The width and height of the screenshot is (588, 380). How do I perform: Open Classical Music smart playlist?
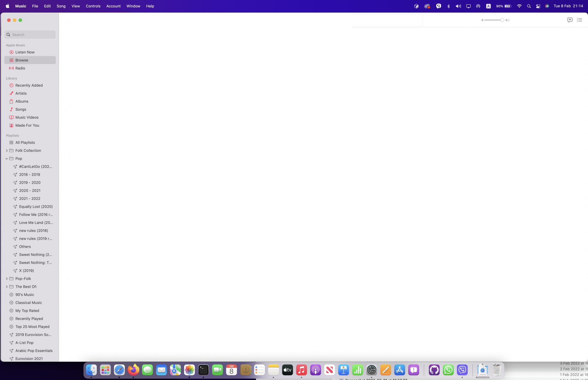[29, 303]
